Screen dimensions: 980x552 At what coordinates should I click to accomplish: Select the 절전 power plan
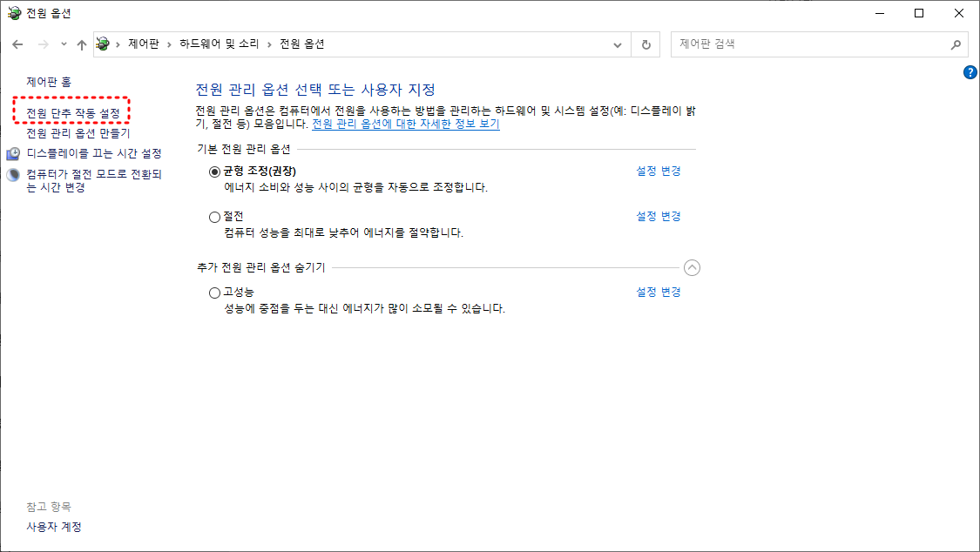coord(214,216)
